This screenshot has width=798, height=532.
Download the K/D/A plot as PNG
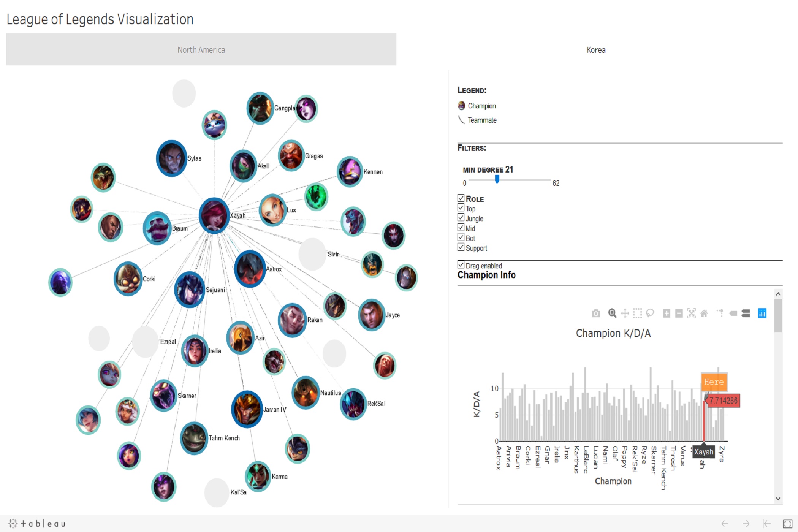[596, 313]
